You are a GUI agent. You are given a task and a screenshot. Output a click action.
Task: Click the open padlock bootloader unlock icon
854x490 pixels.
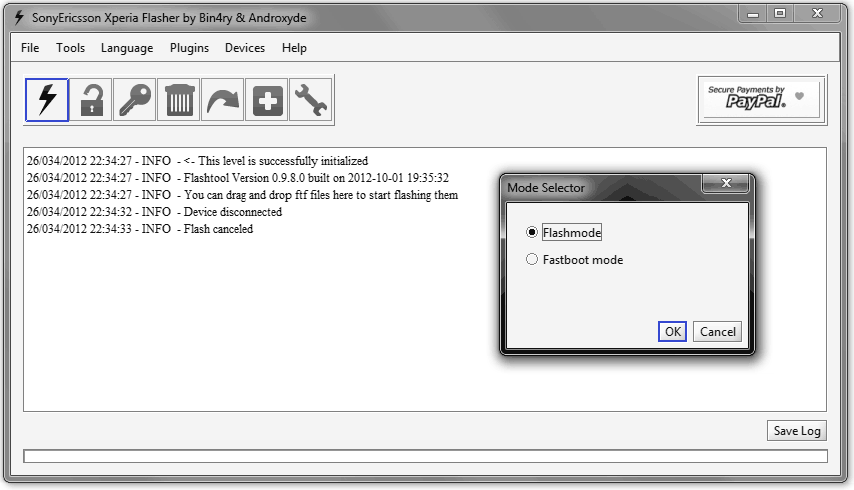pyautogui.click(x=91, y=100)
